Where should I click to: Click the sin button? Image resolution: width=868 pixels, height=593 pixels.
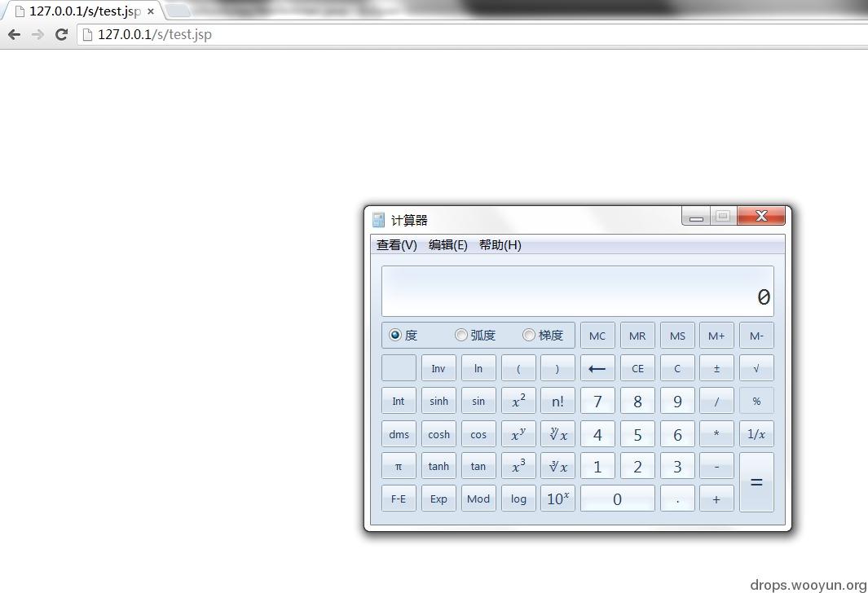[x=478, y=401]
